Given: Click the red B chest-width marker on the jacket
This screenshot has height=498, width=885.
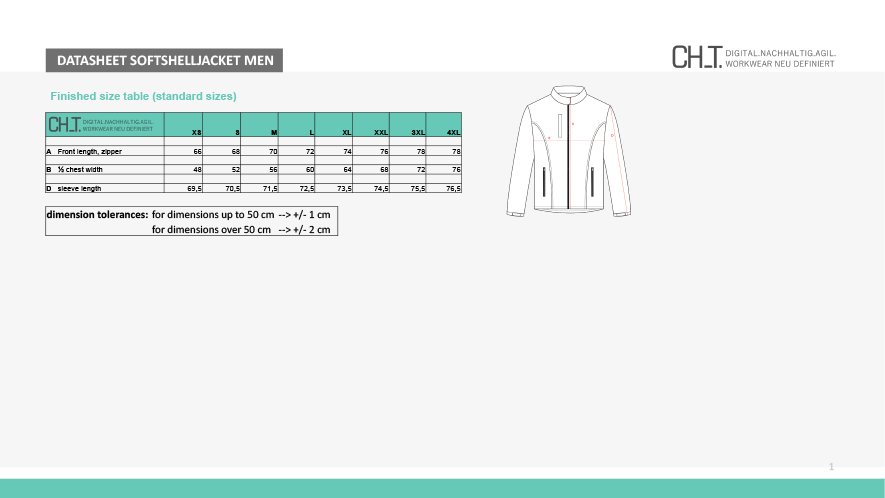Looking at the screenshot, I should pyautogui.click(x=548, y=138).
